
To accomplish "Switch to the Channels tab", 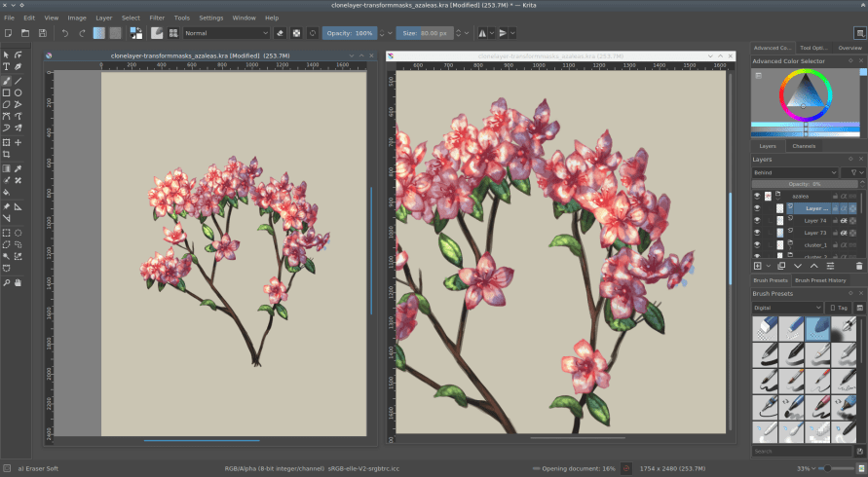I will [804, 146].
